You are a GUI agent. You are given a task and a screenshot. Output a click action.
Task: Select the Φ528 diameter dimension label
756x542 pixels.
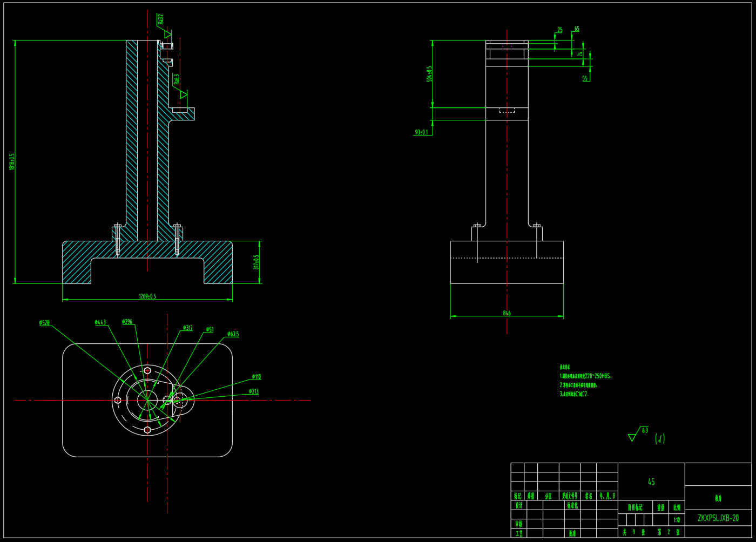point(44,323)
